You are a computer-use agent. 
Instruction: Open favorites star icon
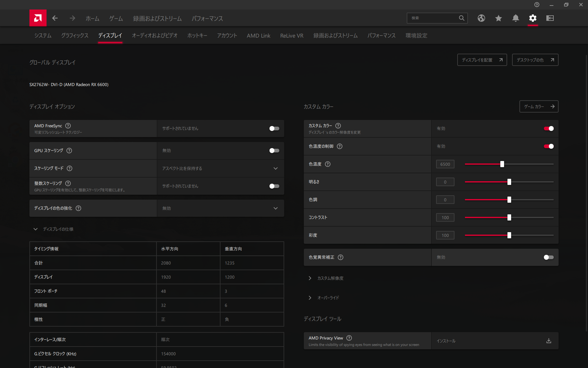(499, 18)
